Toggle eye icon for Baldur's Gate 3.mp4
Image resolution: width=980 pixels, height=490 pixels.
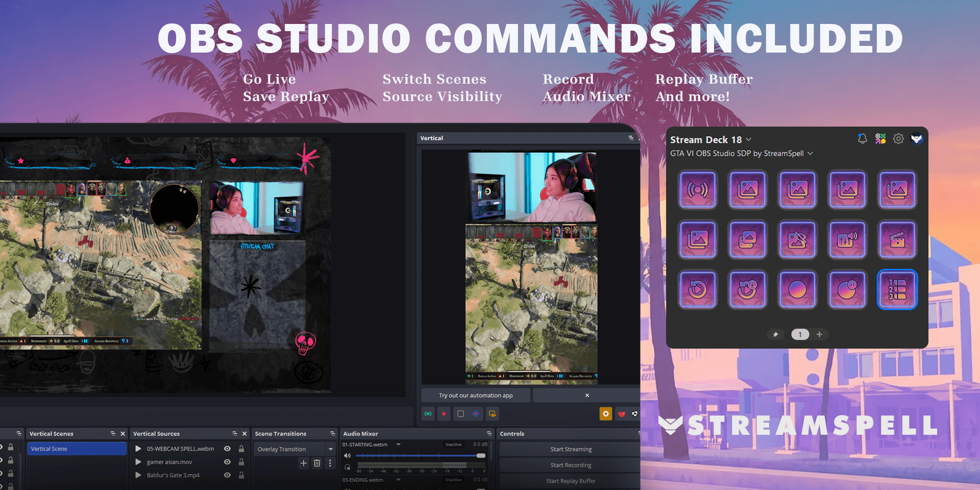[x=227, y=475]
